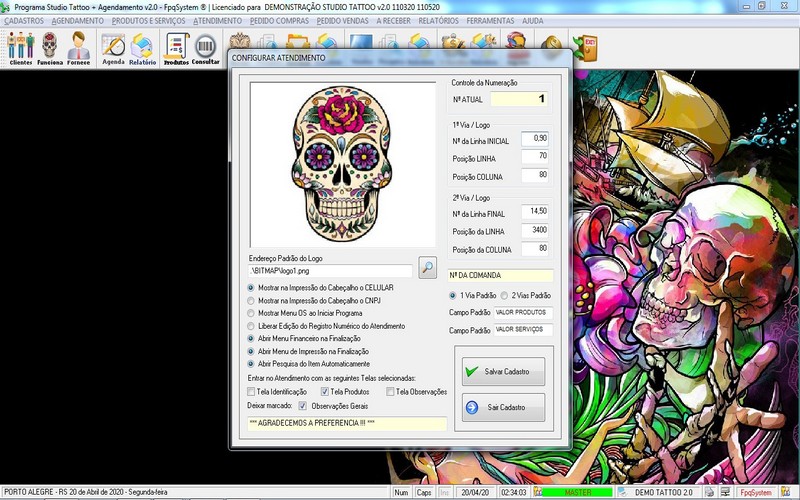Screen dimensions: 800x500
Task: Click the printer icon in status bar
Action: click(710, 492)
